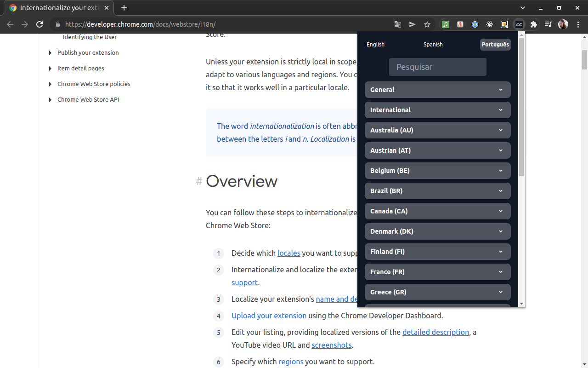The height and width of the screenshot is (368, 588).
Task: Click the CC extension icon
Action: 519,24
